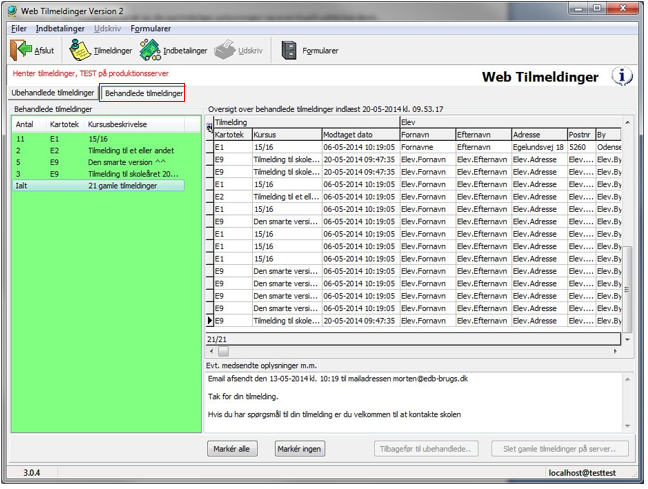This screenshot has height=489, width=648.
Task: Click horizontal scrollbar left arrow of table
Action: 212,351
